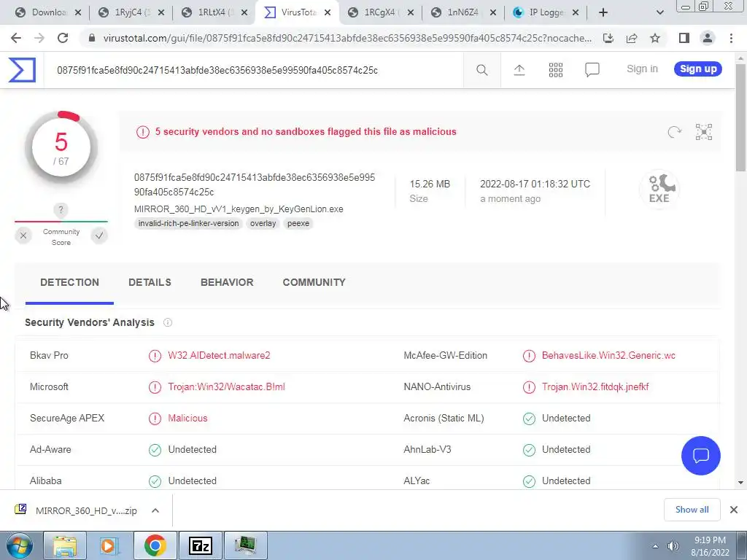Click the Bkav Pro malicious alert icon

click(155, 356)
